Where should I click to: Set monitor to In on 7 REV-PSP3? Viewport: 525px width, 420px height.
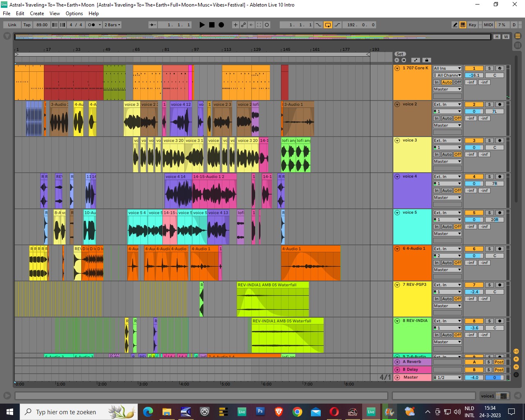click(437, 299)
